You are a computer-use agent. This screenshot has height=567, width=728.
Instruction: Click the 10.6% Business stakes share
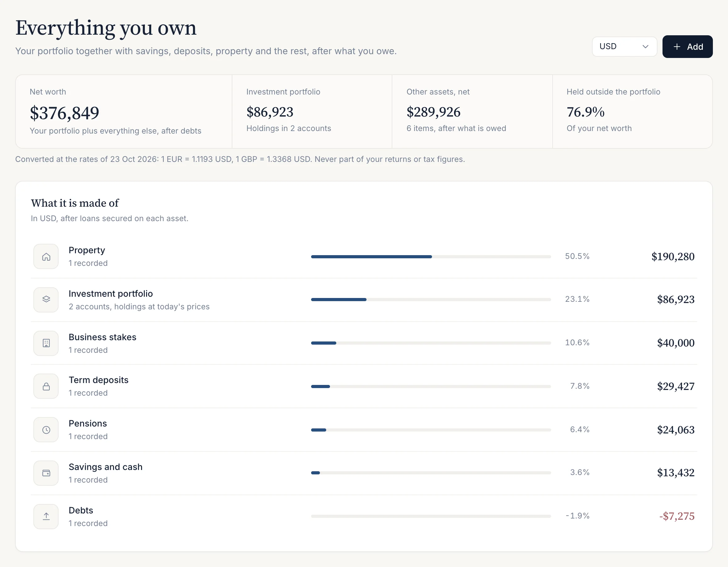(x=577, y=342)
